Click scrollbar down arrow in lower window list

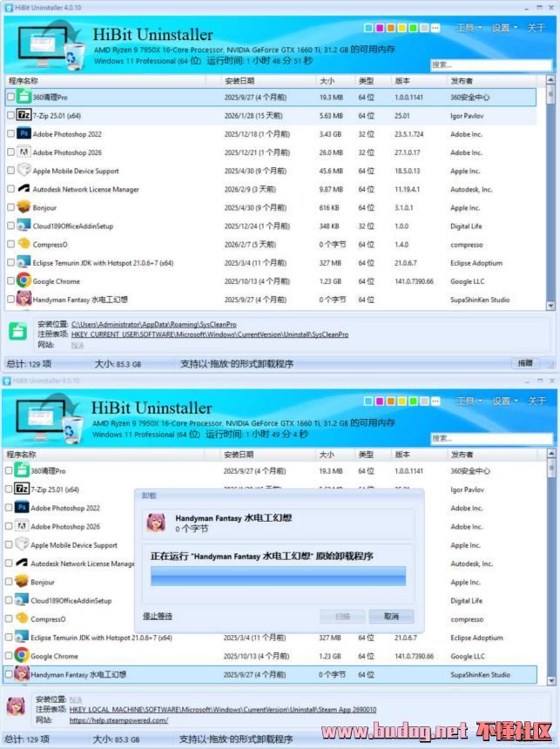[550, 680]
